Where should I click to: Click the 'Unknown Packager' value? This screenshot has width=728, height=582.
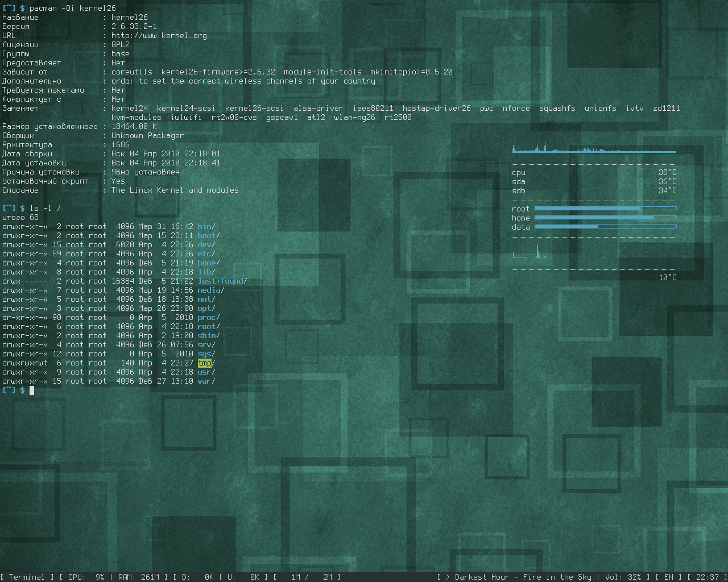[x=148, y=135]
